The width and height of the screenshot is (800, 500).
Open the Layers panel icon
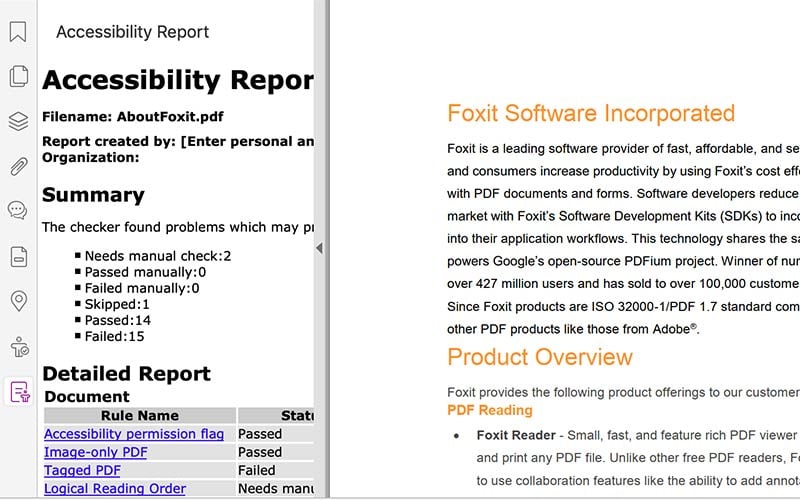tap(18, 121)
